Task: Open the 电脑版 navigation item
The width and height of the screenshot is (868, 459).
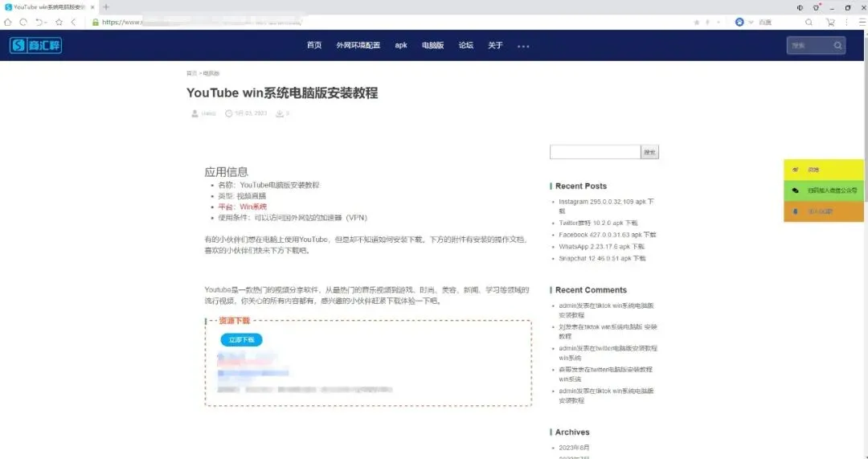Action: pos(433,45)
